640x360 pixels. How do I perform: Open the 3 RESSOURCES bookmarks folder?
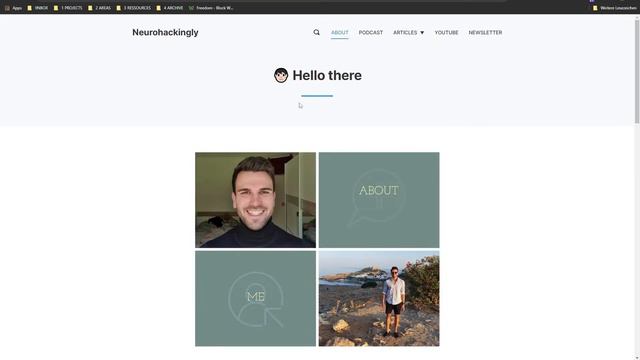pyautogui.click(x=133, y=8)
